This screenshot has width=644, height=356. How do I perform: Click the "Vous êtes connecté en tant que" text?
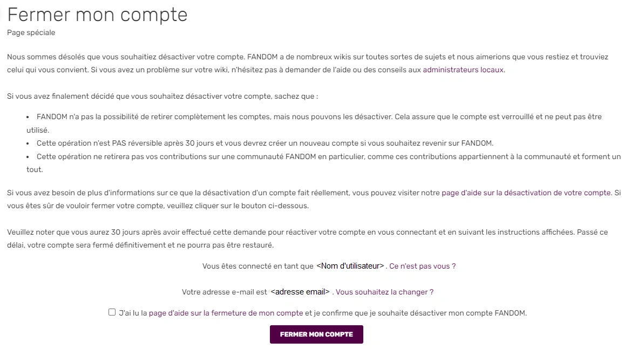[x=257, y=266]
